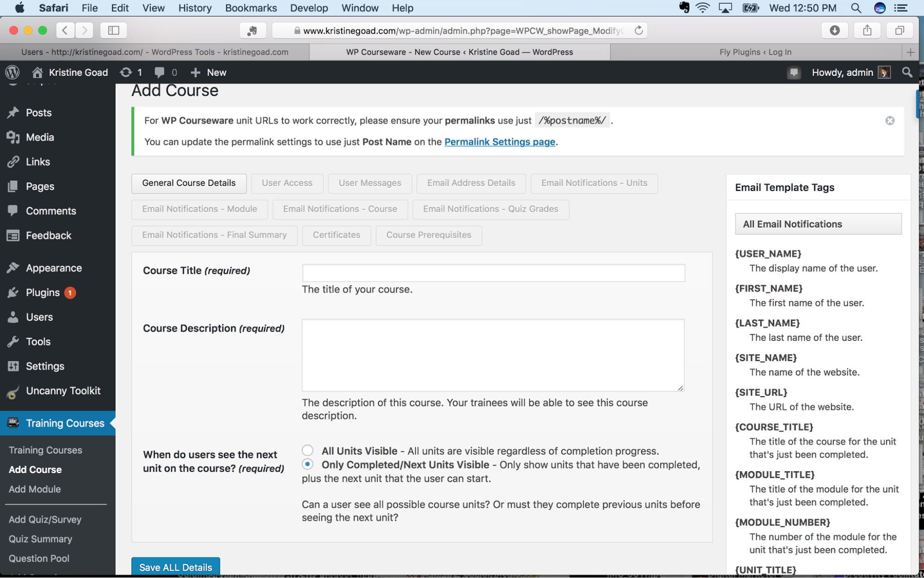Click the Permalink Settings page link
This screenshot has width=924, height=578.
point(499,141)
